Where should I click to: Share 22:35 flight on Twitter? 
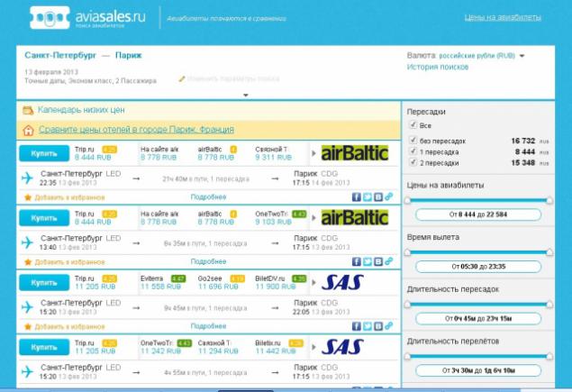pos(368,197)
